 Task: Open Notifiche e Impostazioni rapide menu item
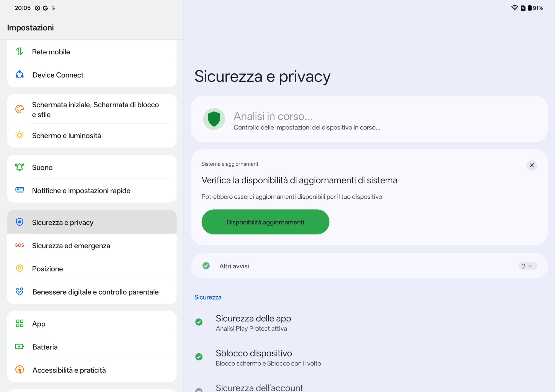pos(81,191)
